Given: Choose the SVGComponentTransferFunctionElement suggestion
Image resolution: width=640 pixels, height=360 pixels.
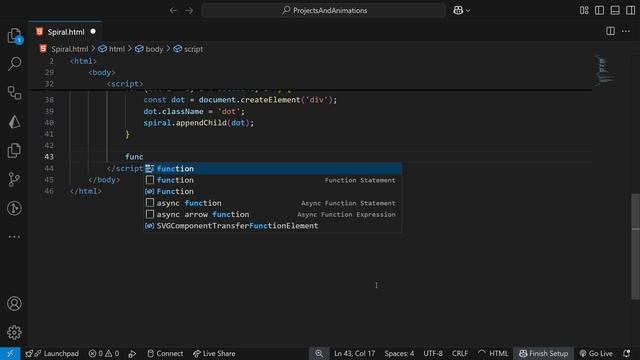Looking at the screenshot, I should (273, 226).
